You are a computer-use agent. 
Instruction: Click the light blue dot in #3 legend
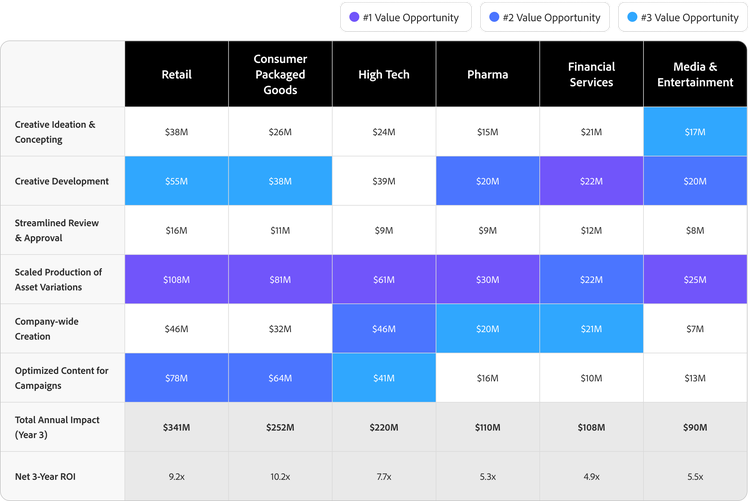click(x=632, y=17)
